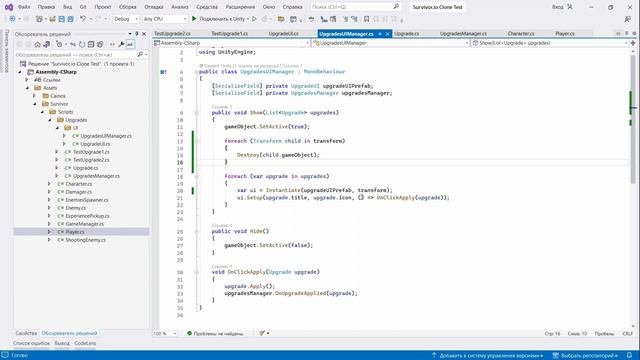Collapse all nodes icon in Solution Explorer
The height and width of the screenshot is (360, 640).
[91, 44]
